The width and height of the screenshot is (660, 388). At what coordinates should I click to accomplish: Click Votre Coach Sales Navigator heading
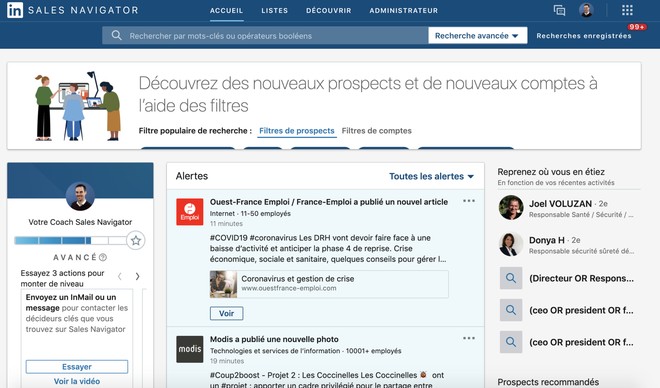click(80, 222)
